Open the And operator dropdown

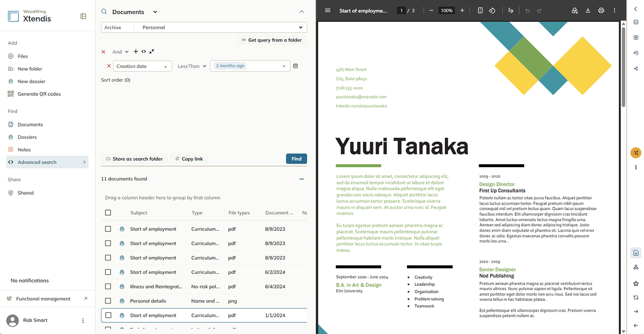tap(120, 52)
